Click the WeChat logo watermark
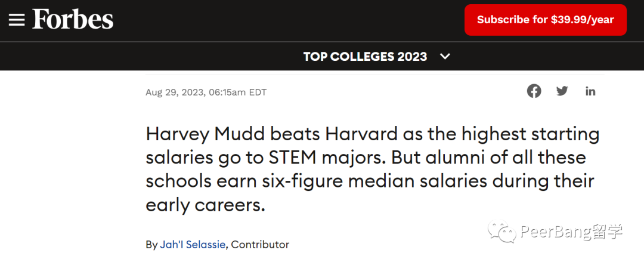Screen dimensions: 644x262 (x=501, y=232)
